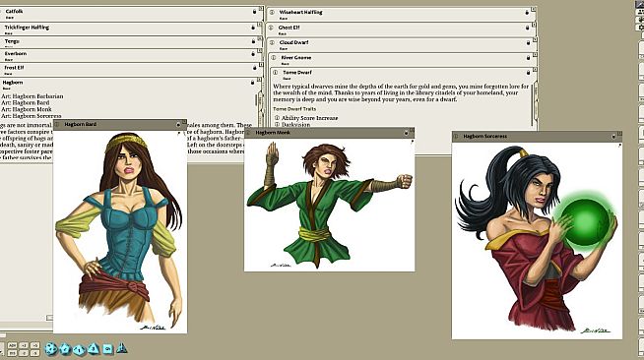Roll the d6 die
The width and height of the screenshot is (644, 360).
pyautogui.click(x=107, y=349)
